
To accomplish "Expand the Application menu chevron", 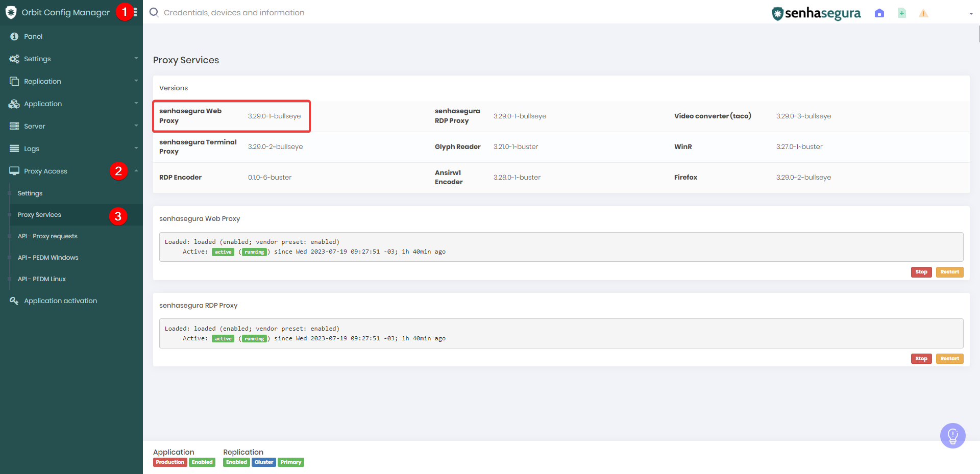I will pos(136,103).
